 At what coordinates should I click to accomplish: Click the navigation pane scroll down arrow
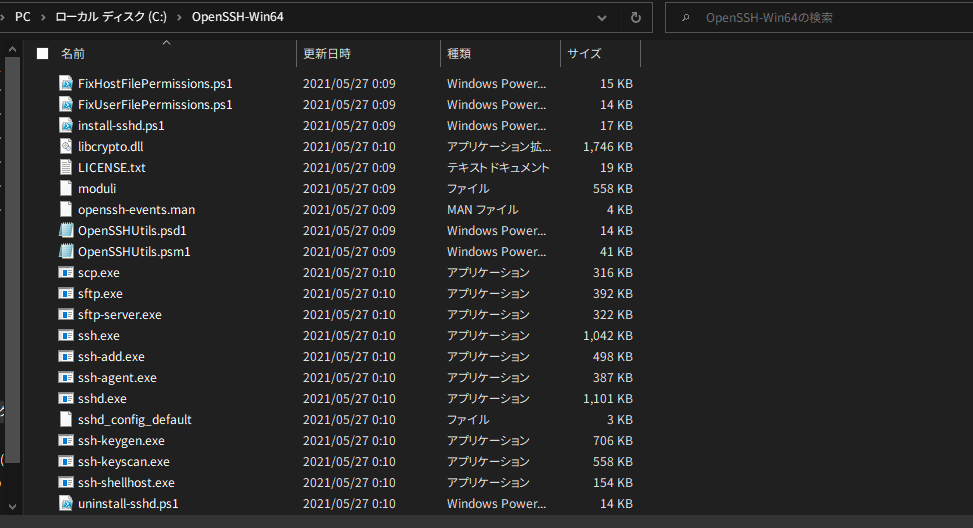(12, 507)
